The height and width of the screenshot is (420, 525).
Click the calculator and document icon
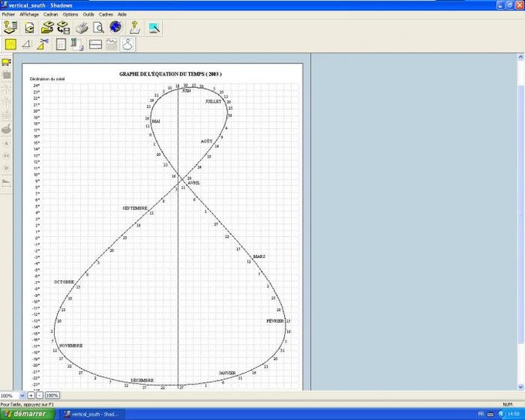pos(77,45)
